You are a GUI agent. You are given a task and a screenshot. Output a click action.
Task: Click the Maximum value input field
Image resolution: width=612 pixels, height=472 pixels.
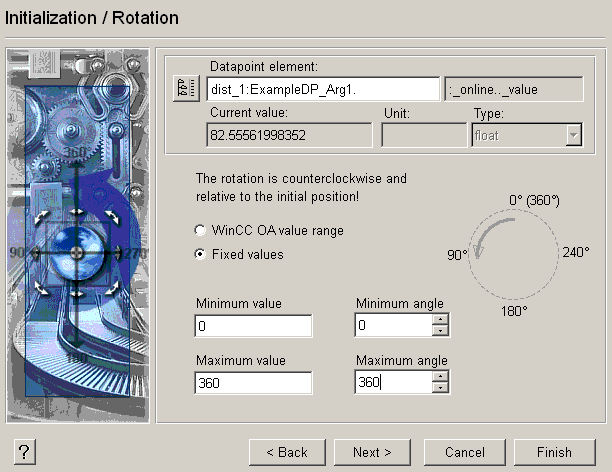(x=254, y=383)
